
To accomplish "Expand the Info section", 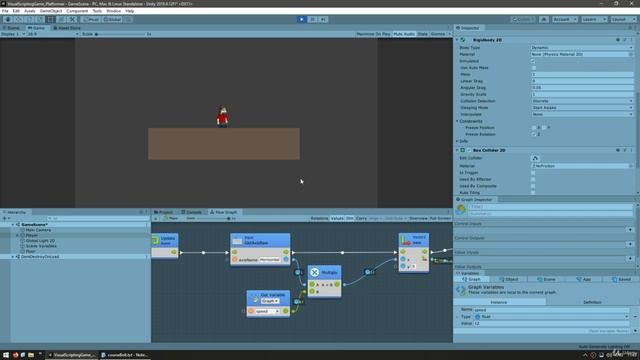I will point(457,141).
